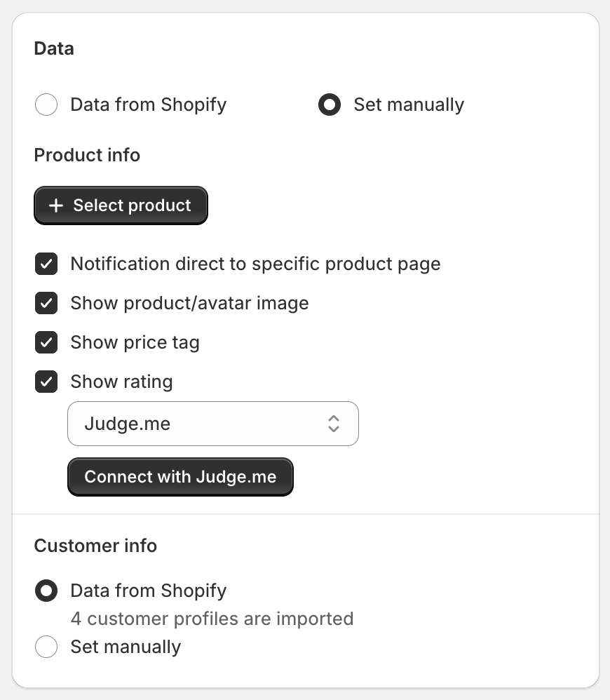Uncheck the notification direct to product page checkbox
This screenshot has width=610, height=700.
point(46,264)
